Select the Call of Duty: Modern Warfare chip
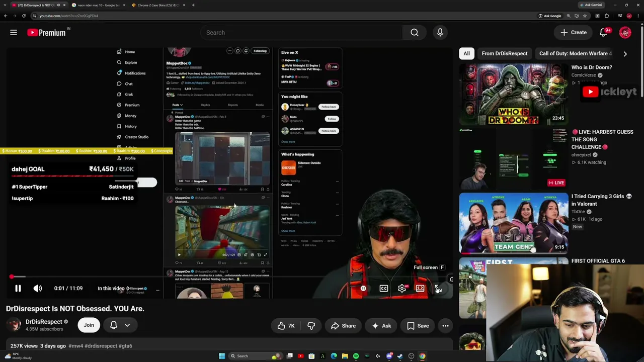 (x=576, y=54)
